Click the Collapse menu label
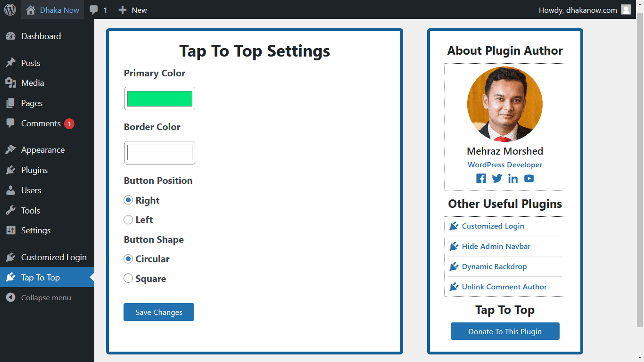Image resolution: width=644 pixels, height=362 pixels. [x=46, y=298]
